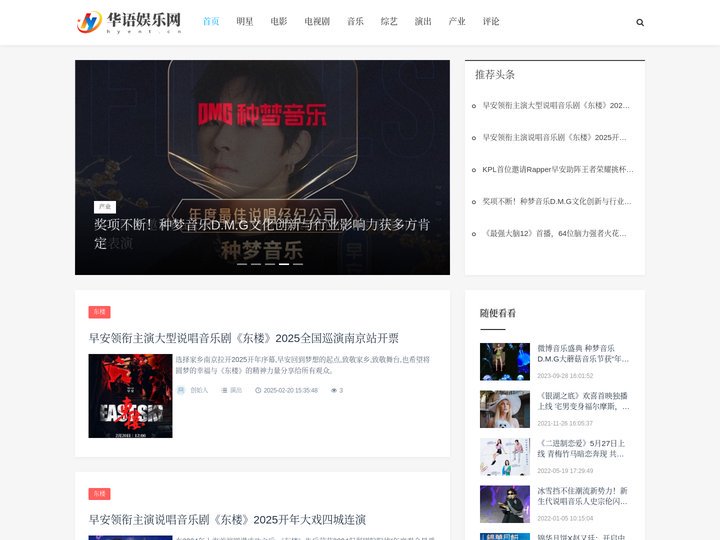
Task: Click the timestamp 2025-02-20 15:35:48
Action: tap(291, 390)
